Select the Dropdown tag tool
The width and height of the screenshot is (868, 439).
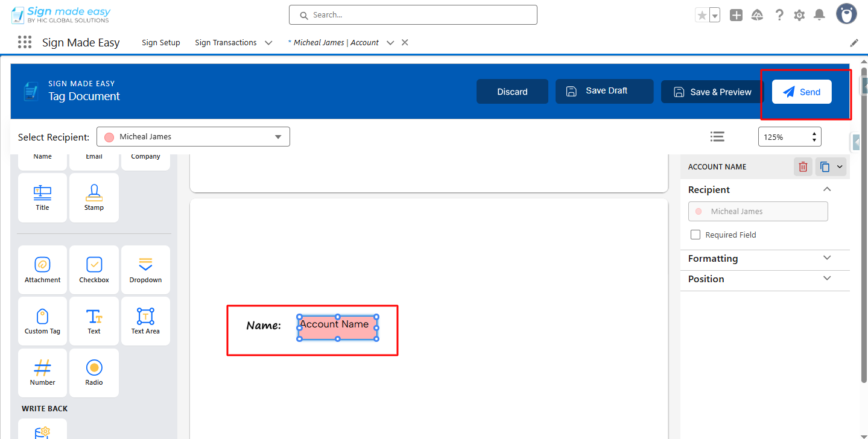pyautogui.click(x=145, y=270)
